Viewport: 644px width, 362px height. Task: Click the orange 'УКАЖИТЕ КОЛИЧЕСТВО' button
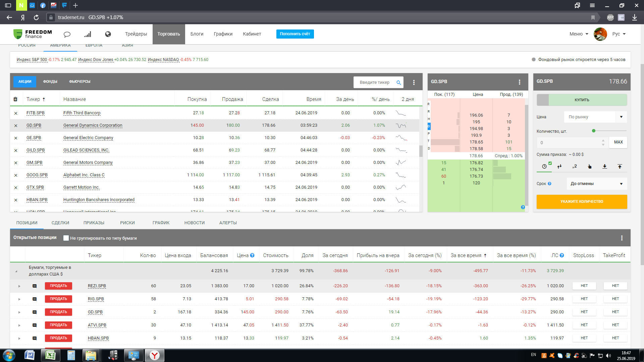click(x=582, y=202)
